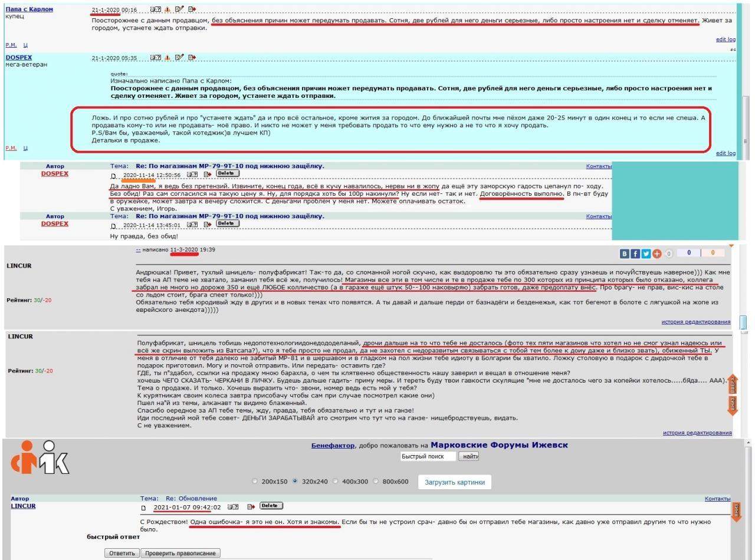755x560 pixels.
Task: Click Ц link under Папа с Карлом
Action: [25, 45]
